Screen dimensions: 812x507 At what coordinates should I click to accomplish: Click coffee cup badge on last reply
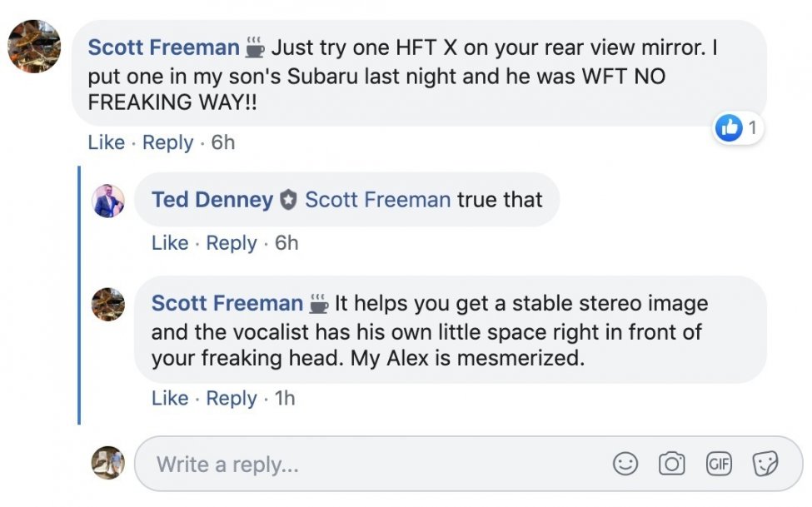click(319, 303)
